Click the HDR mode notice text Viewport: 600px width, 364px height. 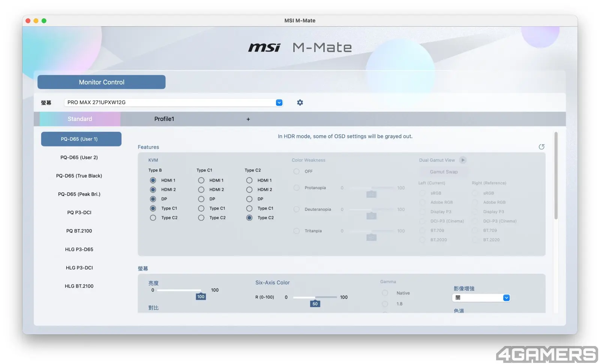pos(345,136)
